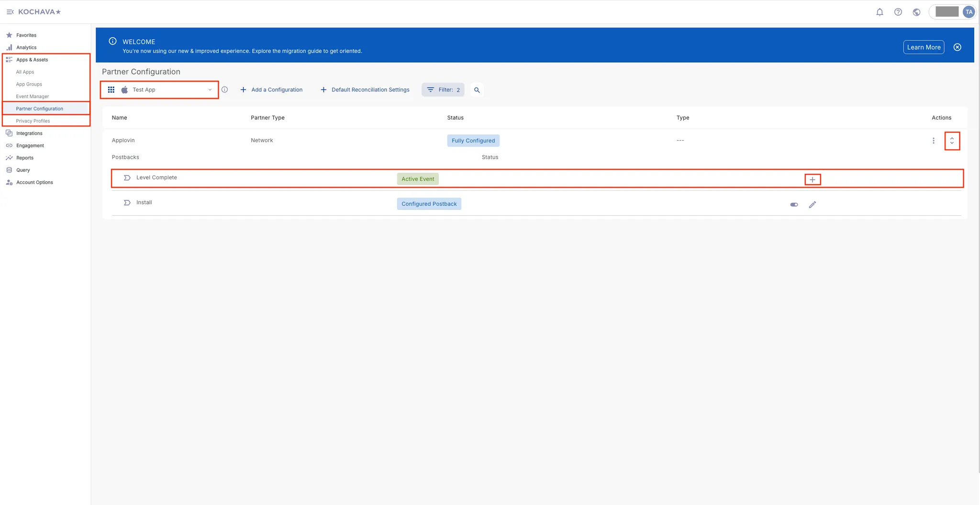Collapse the sidebar with the hamburger icon
This screenshot has height=505, width=980.
tap(10, 12)
